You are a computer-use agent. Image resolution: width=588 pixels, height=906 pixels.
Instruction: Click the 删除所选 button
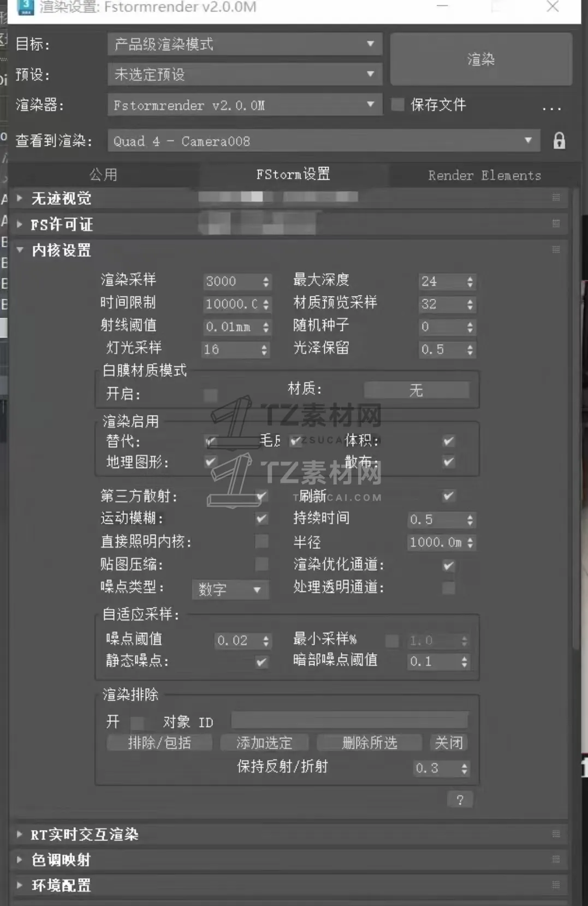[x=370, y=743]
